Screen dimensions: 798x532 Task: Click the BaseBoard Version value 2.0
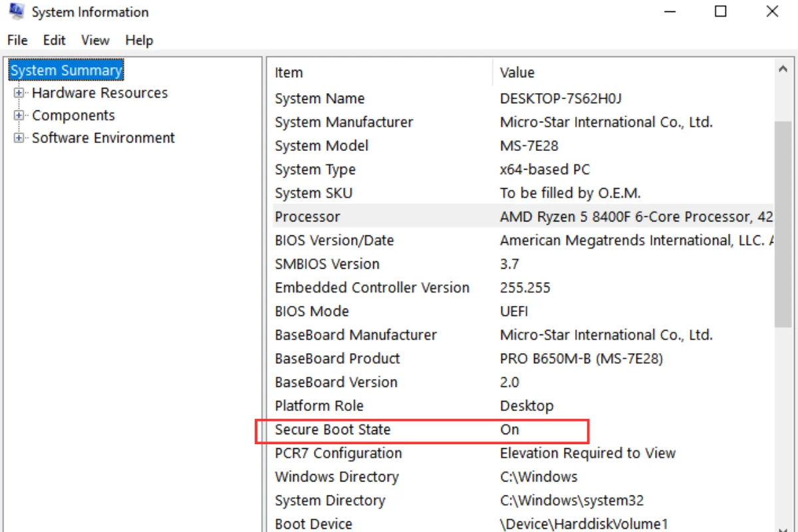tap(509, 382)
